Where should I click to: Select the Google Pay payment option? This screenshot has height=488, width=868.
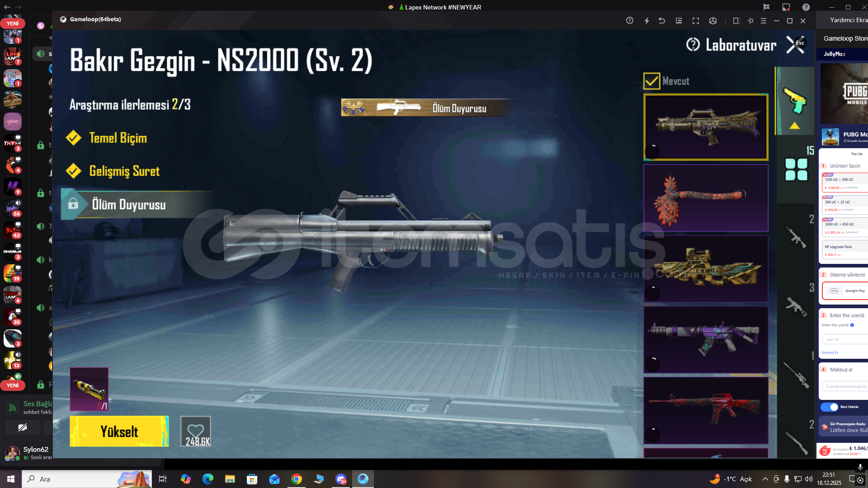click(846, 291)
